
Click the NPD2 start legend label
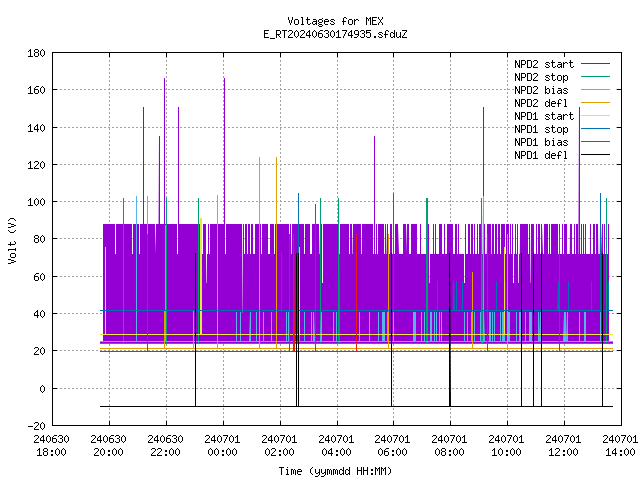coord(544,64)
